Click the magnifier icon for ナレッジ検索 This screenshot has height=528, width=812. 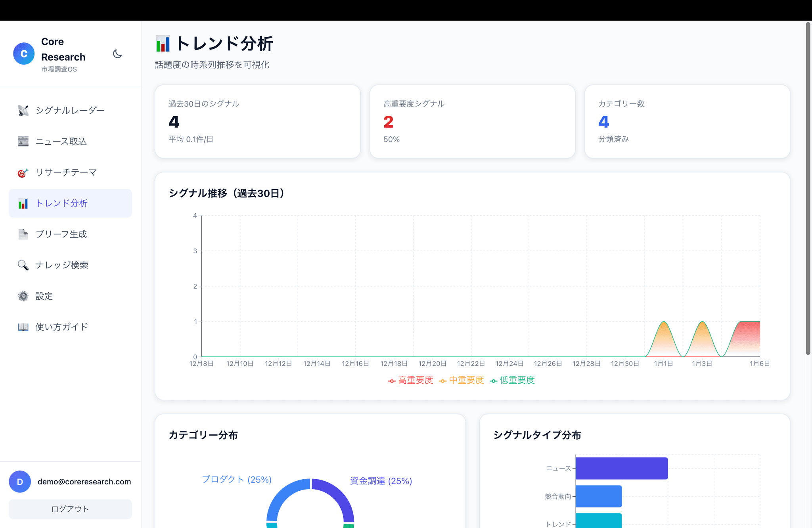(23, 265)
